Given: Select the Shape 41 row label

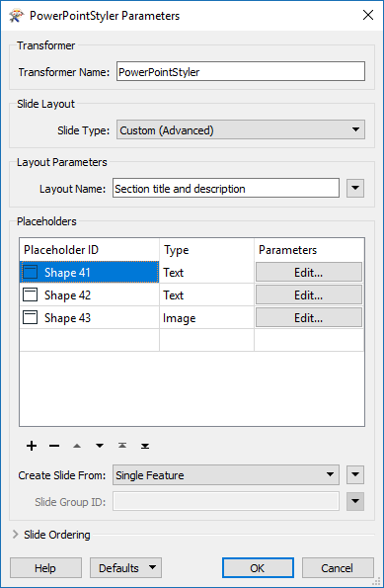Looking at the screenshot, I should (x=67, y=272).
